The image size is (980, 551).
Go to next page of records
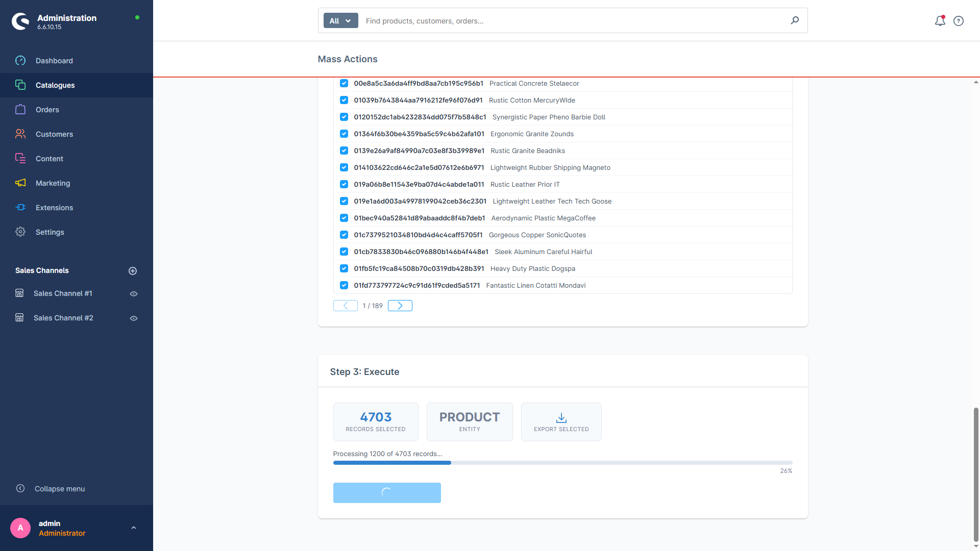pyautogui.click(x=400, y=306)
